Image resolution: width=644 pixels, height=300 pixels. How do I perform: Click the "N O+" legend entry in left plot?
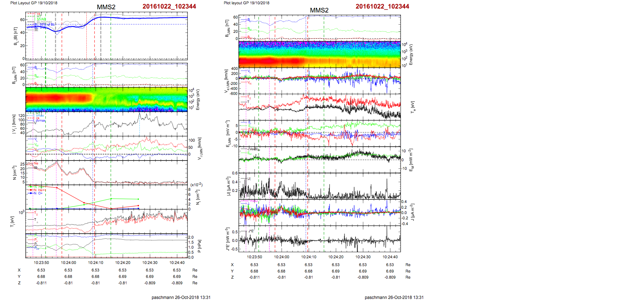38,193
